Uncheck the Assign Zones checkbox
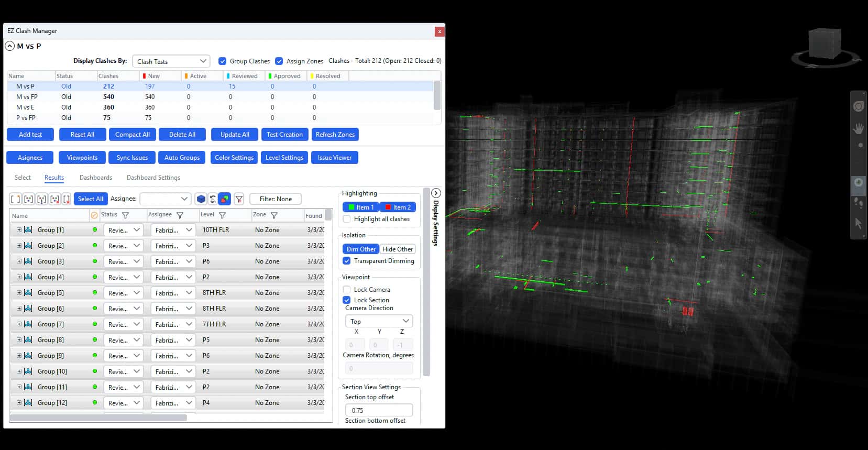868x450 pixels. [279, 61]
